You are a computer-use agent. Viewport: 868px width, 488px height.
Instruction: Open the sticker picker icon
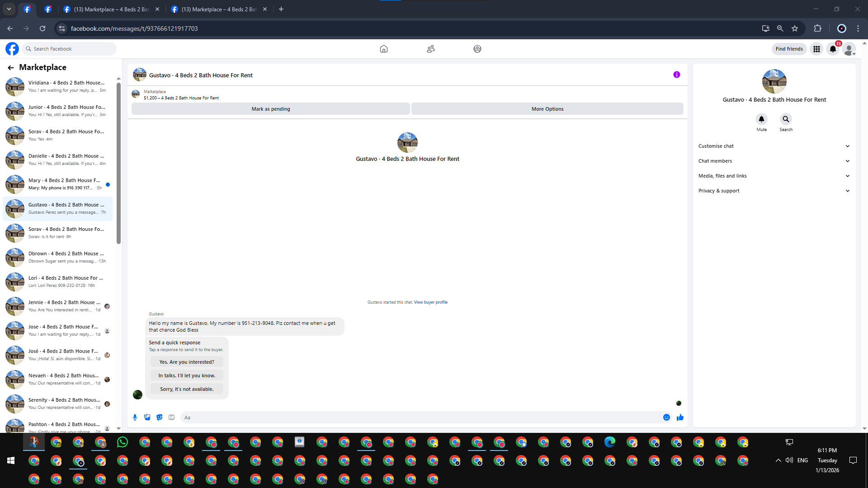point(159,418)
